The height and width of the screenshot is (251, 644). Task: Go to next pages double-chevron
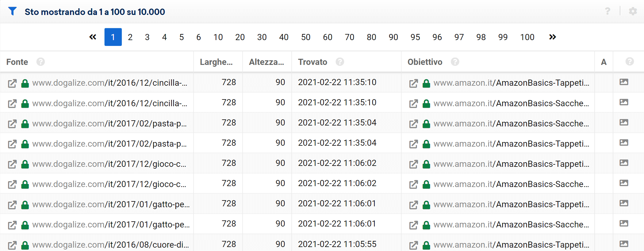pos(552,37)
